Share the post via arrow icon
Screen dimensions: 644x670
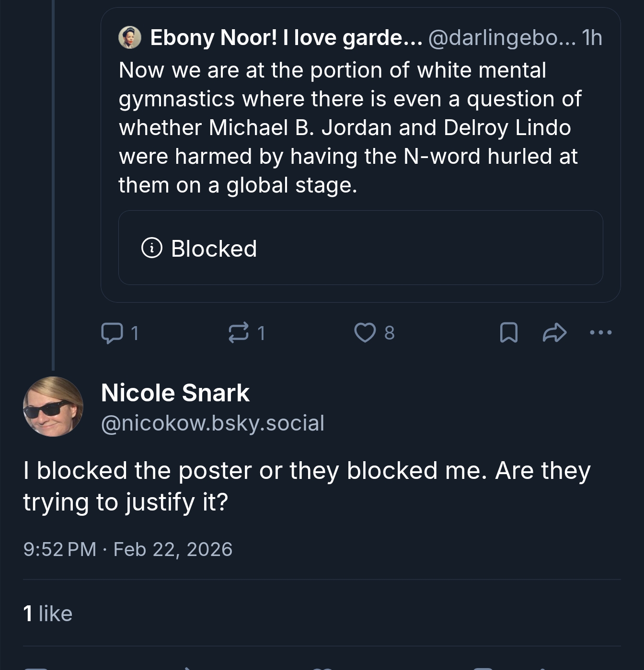point(554,333)
